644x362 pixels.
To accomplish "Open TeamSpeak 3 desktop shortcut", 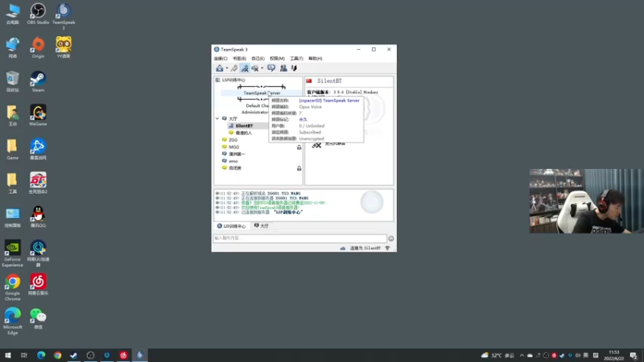I will click(64, 16).
